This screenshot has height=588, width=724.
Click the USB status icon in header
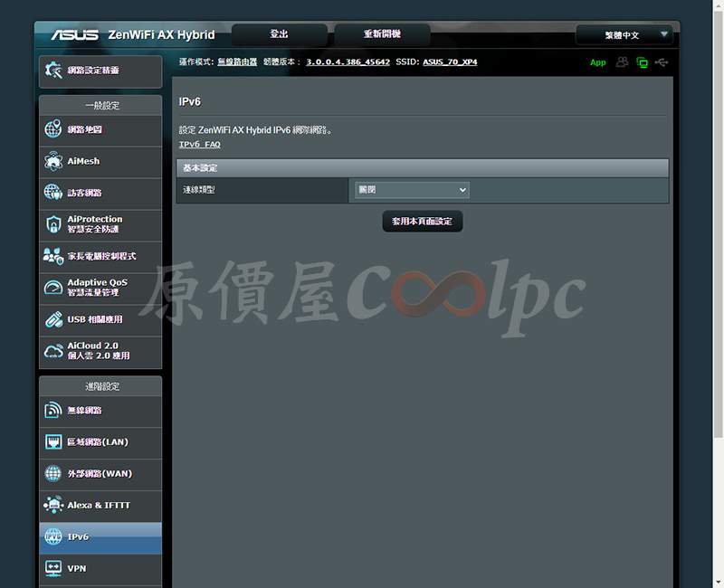(x=662, y=62)
